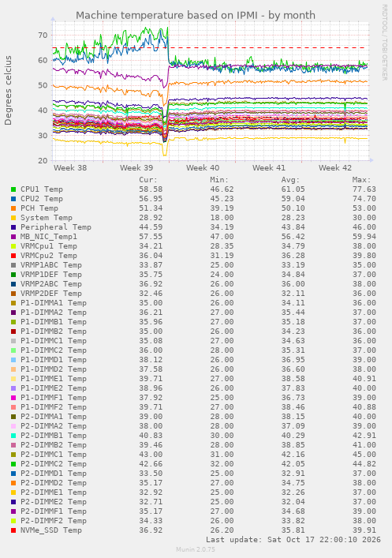Click CPU2 max value 74.70

[364, 199]
